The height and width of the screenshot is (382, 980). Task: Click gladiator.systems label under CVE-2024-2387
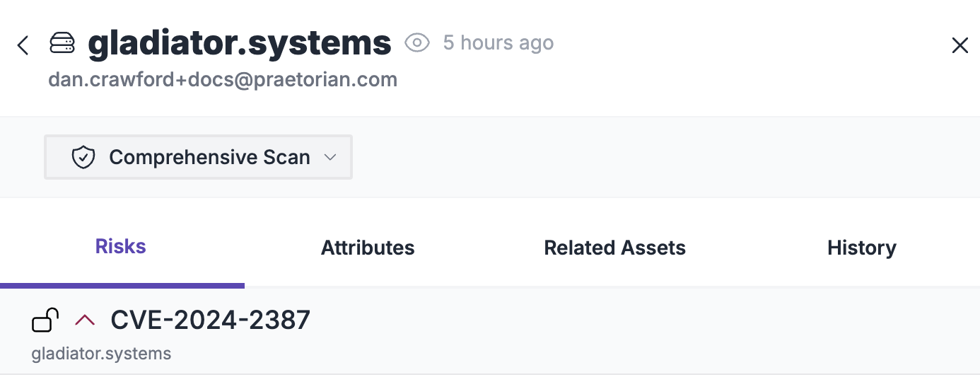[x=101, y=354]
